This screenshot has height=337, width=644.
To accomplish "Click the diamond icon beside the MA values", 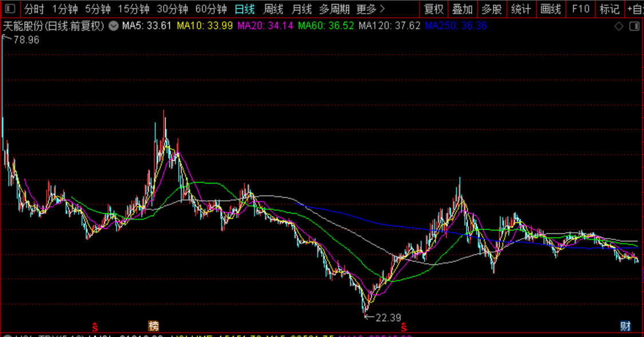I will (x=619, y=26).
